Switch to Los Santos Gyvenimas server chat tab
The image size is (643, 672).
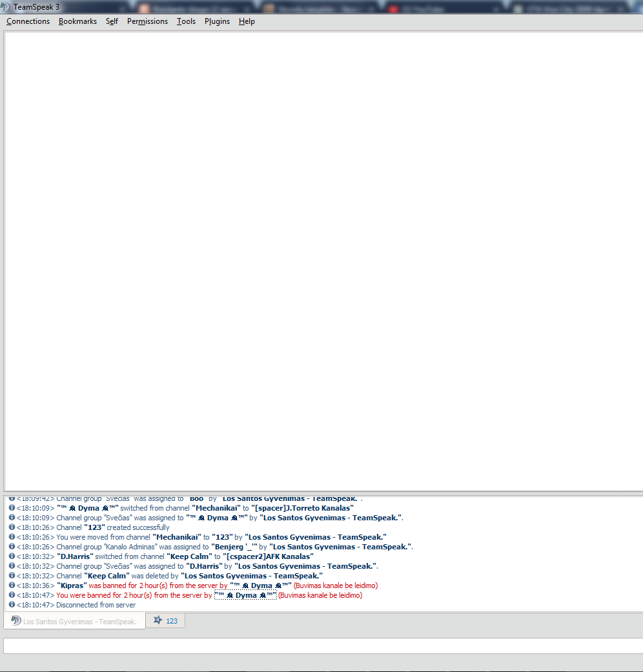tap(75, 621)
